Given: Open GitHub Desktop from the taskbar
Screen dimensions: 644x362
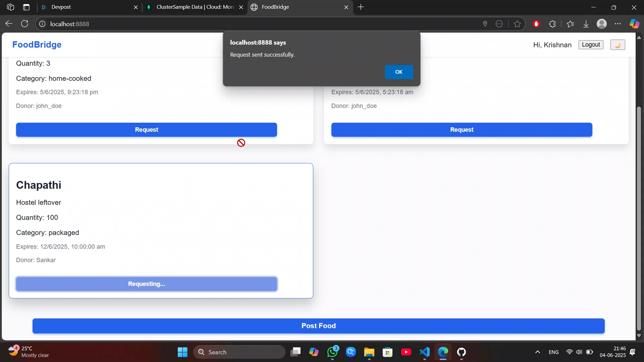Looking at the screenshot, I should click(462, 352).
